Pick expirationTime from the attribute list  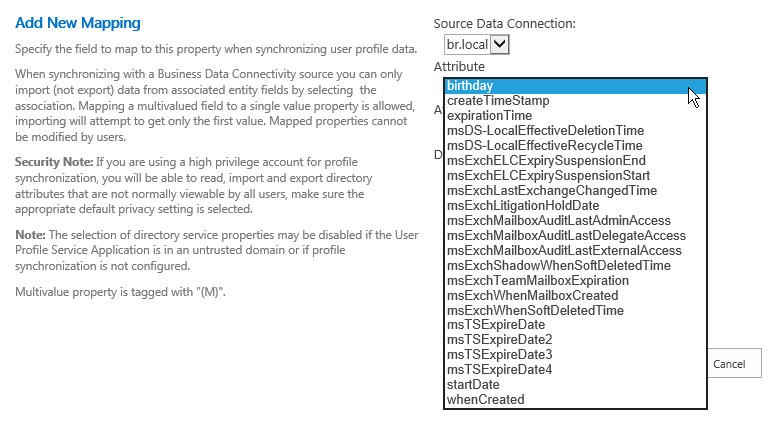[575, 116]
